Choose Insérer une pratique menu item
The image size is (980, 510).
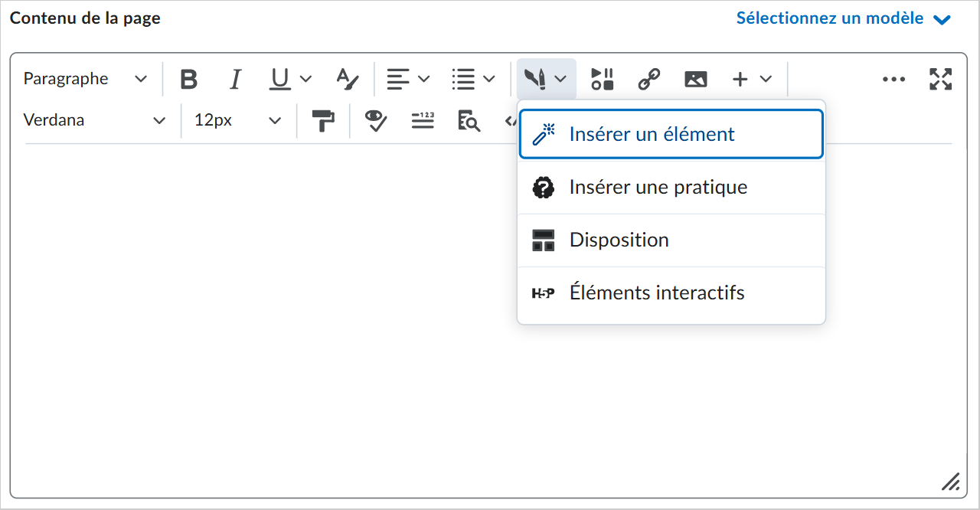coord(671,187)
